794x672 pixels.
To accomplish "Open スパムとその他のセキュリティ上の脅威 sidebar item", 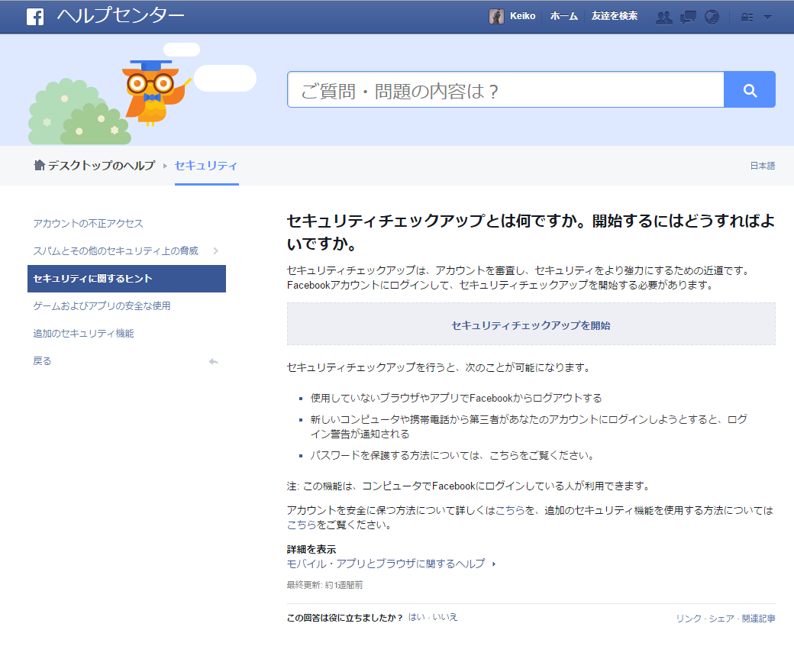I will (115, 250).
